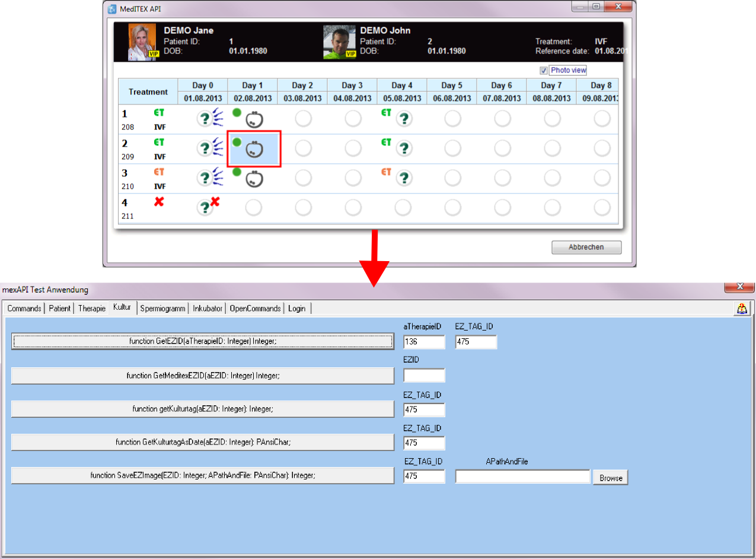
Task: Click the empty circle in treatment 208 Day 8
Action: pos(602,119)
